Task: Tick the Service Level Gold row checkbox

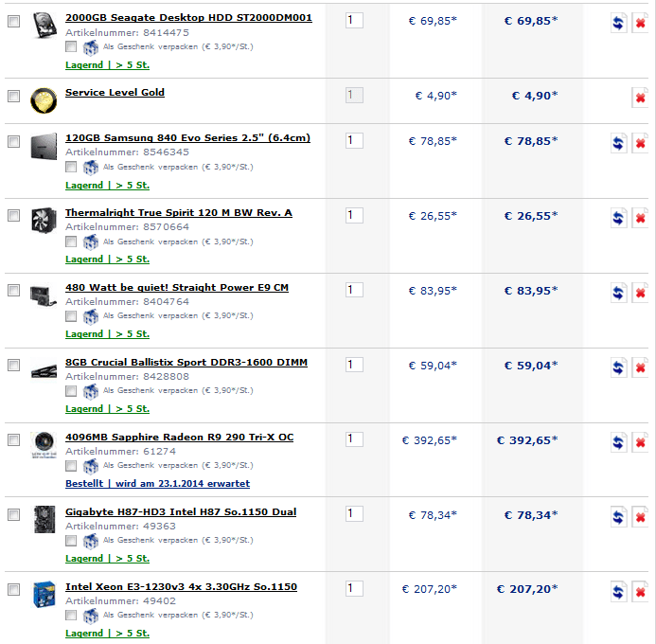Action: tap(13, 96)
